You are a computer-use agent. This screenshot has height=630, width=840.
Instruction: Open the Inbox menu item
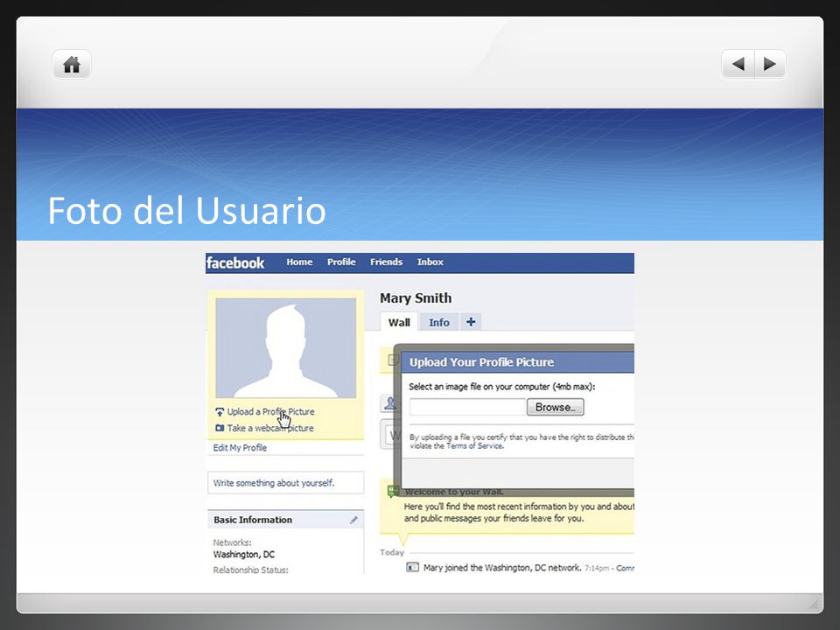(x=430, y=262)
